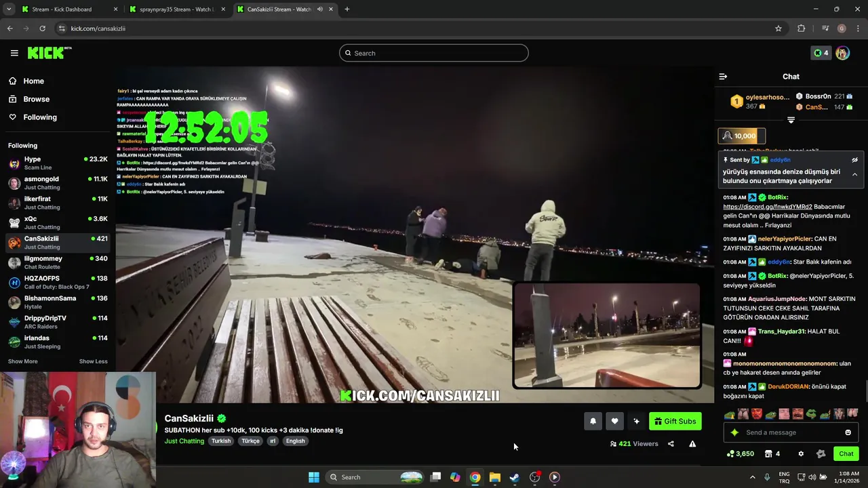Open the Windows Start menu
This screenshot has height=488, width=868.
coord(313,477)
